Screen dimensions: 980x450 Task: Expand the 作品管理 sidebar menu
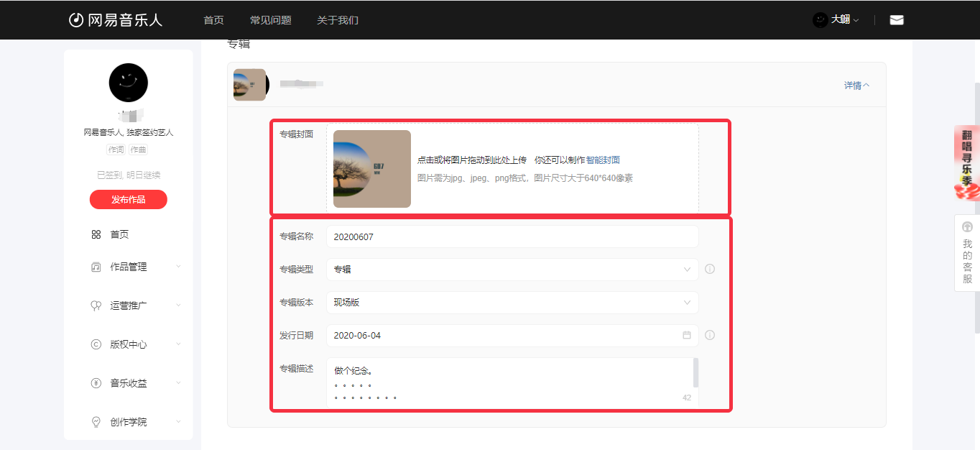135,267
